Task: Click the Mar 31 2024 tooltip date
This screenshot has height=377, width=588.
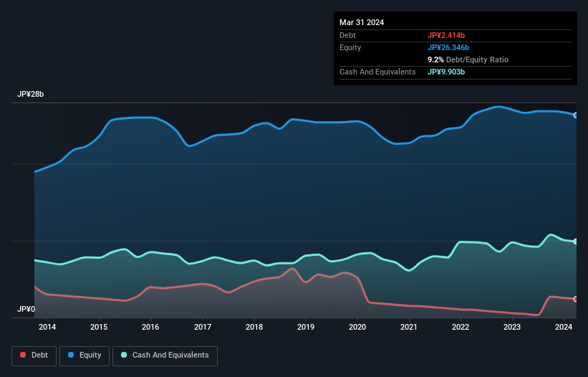Action: click(x=362, y=22)
